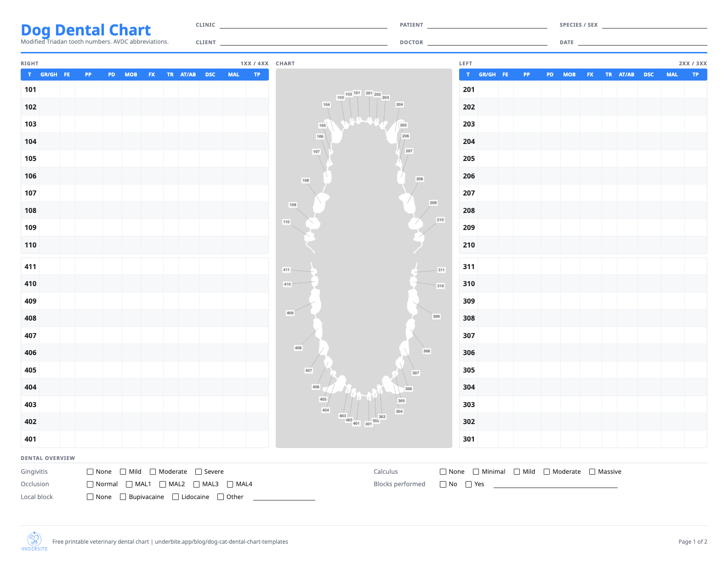This screenshot has width=728, height=563.
Task: Click the Page 1 of 2 indicator
Action: click(693, 542)
